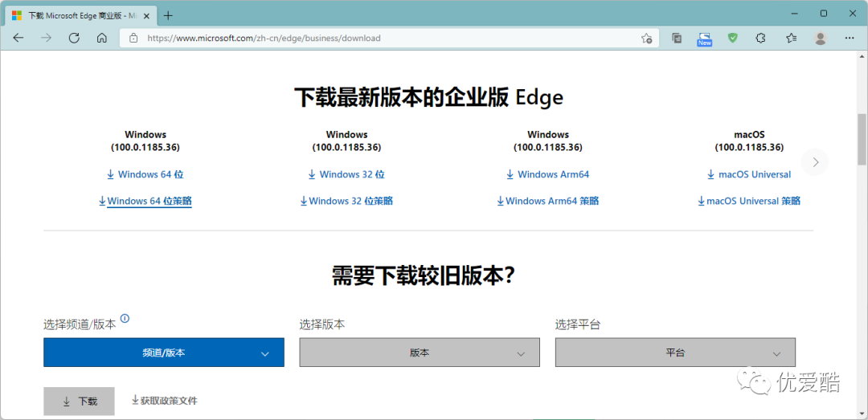
Task: Download macOS Universal 策略 file
Action: tap(749, 201)
